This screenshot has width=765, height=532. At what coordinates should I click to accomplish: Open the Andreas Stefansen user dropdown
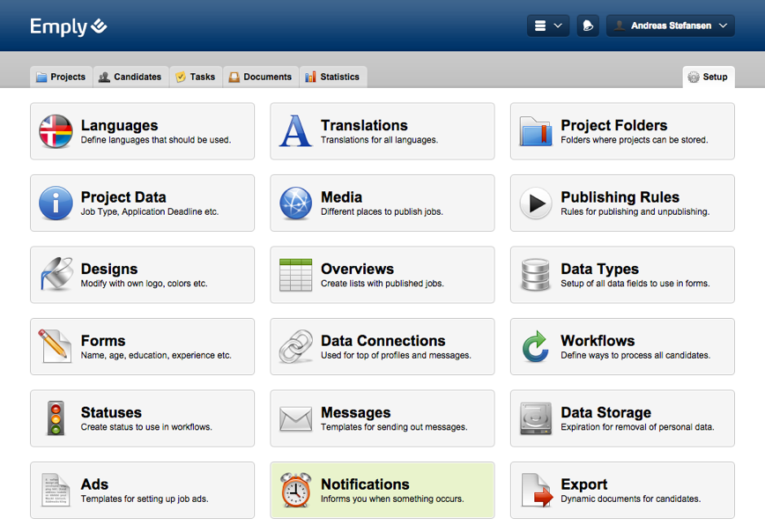coord(670,26)
